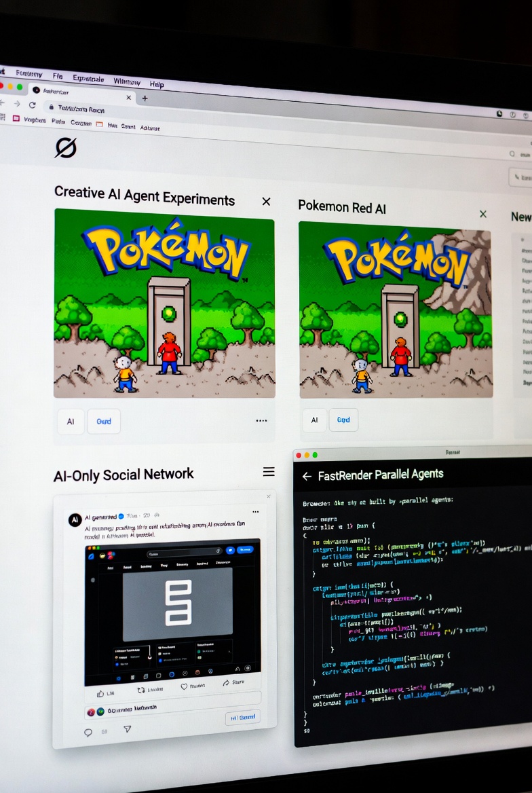This screenshot has width=532, height=793.
Task: Open the three-dots menu under Creative AI Agent Experiments
Action: click(261, 420)
